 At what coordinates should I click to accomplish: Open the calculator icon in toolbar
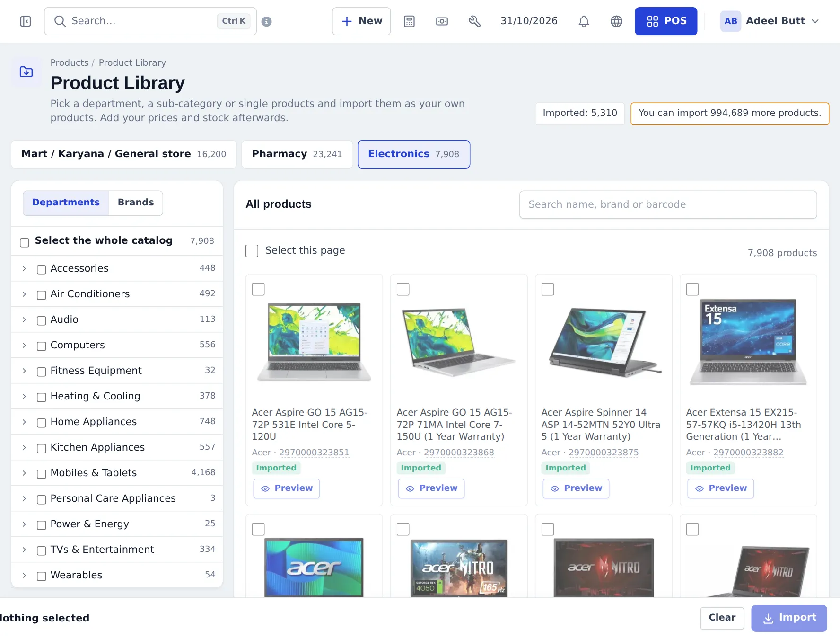click(x=410, y=21)
